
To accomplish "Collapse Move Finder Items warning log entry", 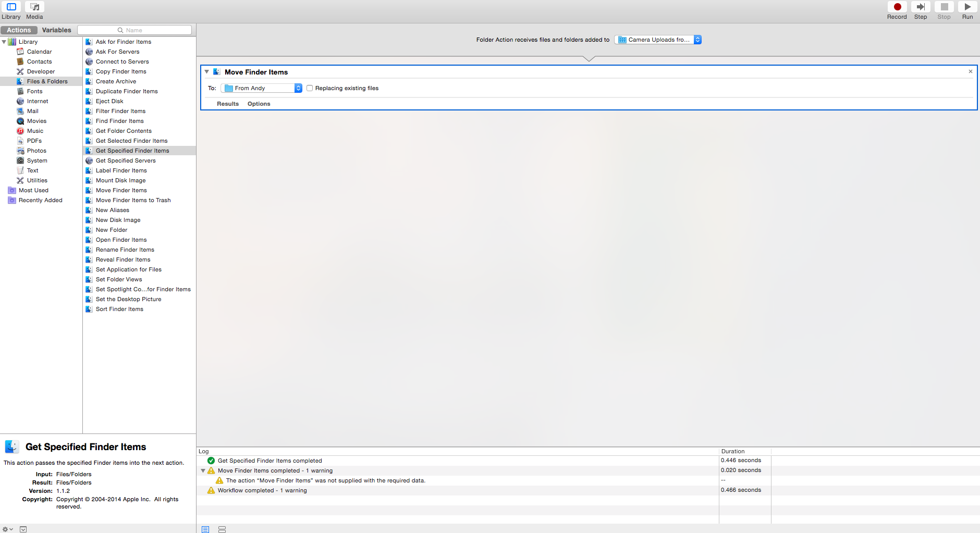I will pyautogui.click(x=203, y=470).
